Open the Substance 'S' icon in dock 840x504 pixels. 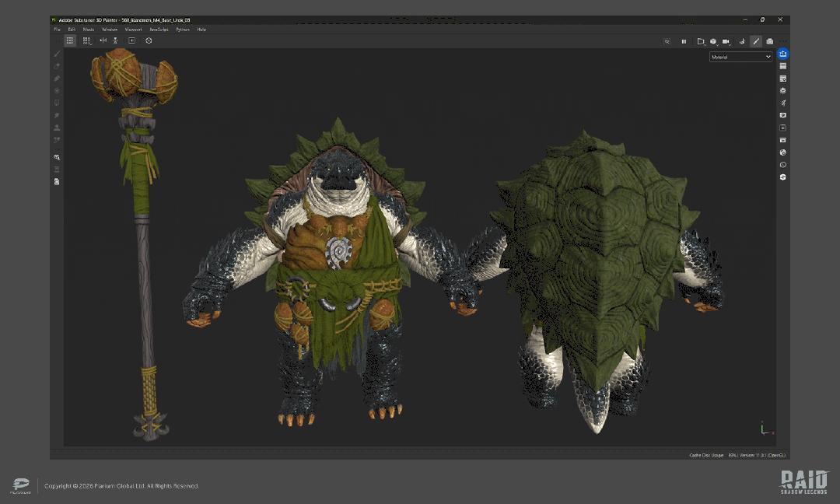coord(782,177)
